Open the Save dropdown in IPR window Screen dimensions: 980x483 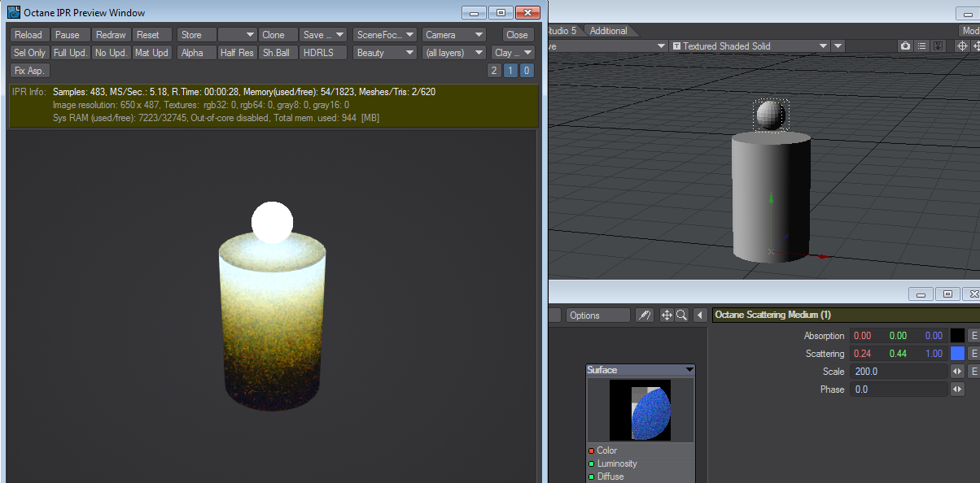(322, 35)
